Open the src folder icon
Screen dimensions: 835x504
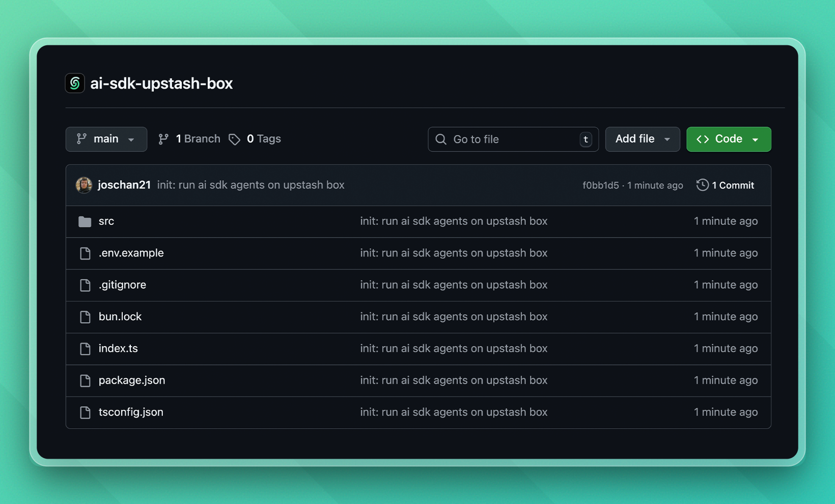click(x=85, y=221)
